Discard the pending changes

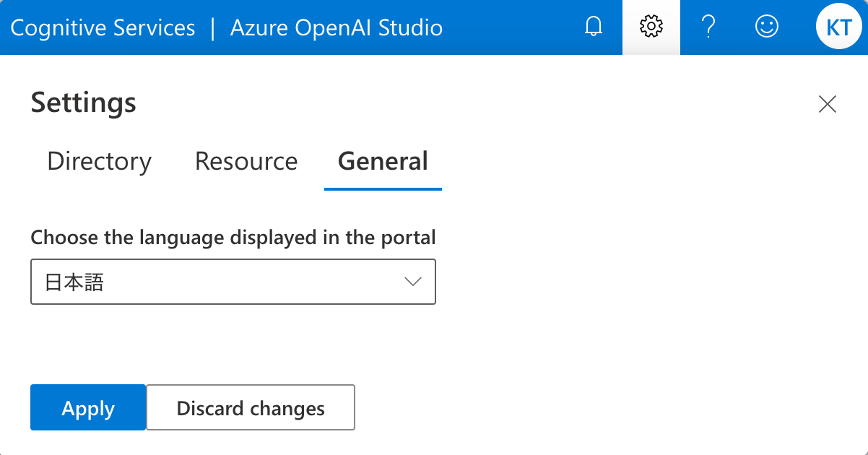[x=250, y=407]
